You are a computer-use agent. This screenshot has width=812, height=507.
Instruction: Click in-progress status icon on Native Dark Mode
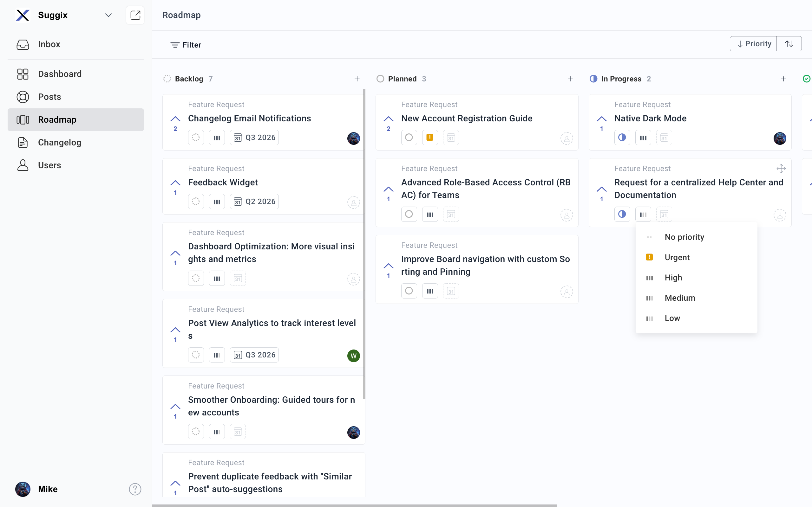click(x=622, y=138)
